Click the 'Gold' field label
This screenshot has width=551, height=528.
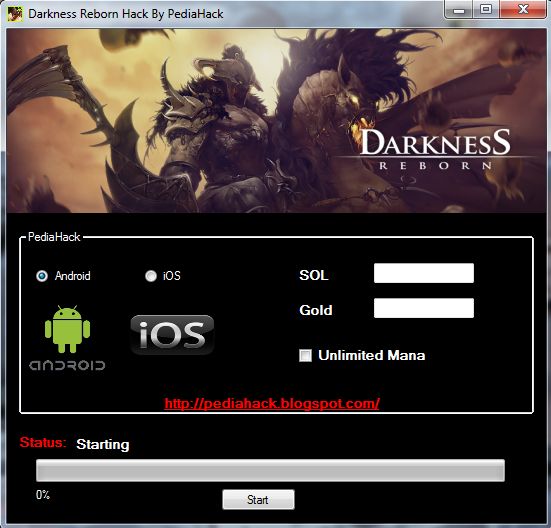(316, 310)
